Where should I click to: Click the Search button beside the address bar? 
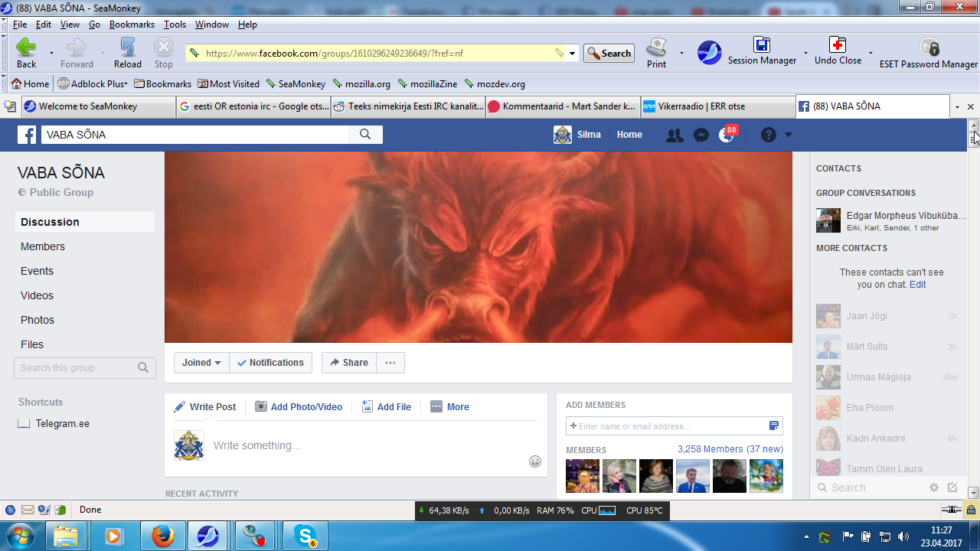609,54
